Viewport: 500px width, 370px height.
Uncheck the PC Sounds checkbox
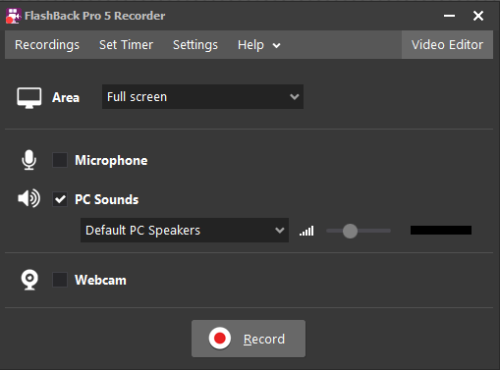pyautogui.click(x=60, y=199)
